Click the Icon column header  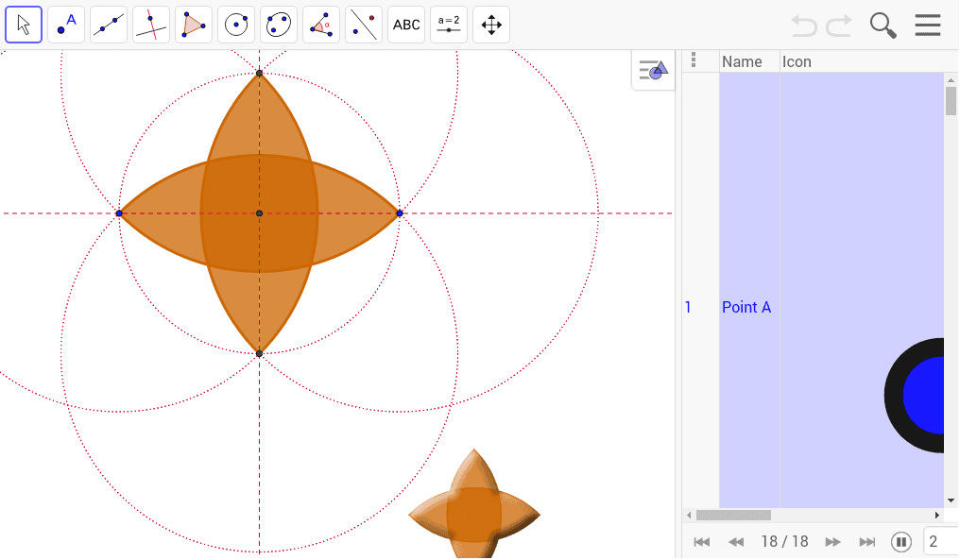point(797,61)
